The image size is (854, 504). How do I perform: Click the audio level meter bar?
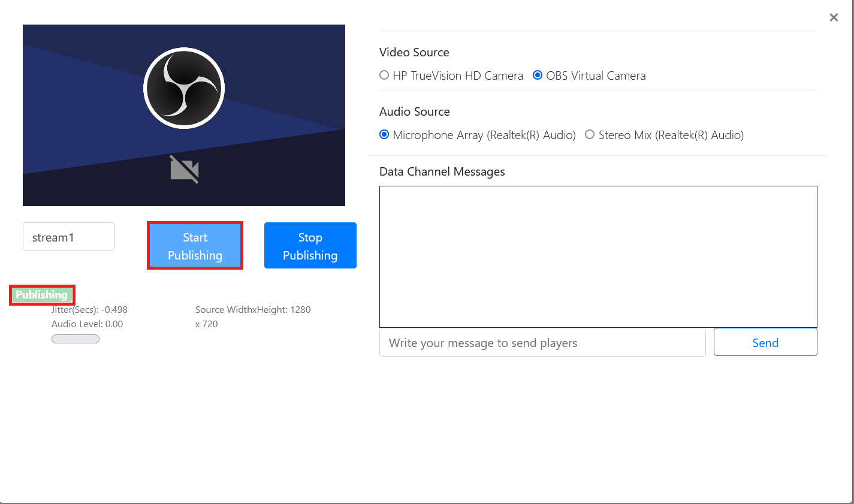(76, 339)
